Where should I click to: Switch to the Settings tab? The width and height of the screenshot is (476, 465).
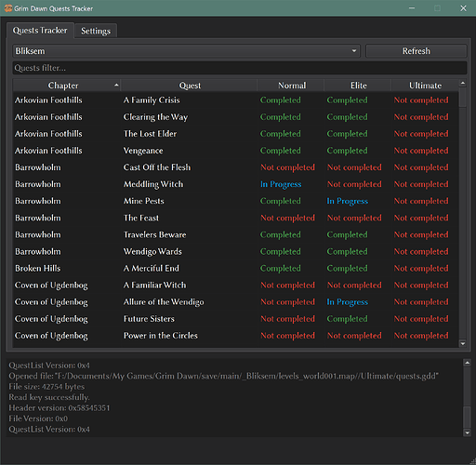click(x=96, y=31)
